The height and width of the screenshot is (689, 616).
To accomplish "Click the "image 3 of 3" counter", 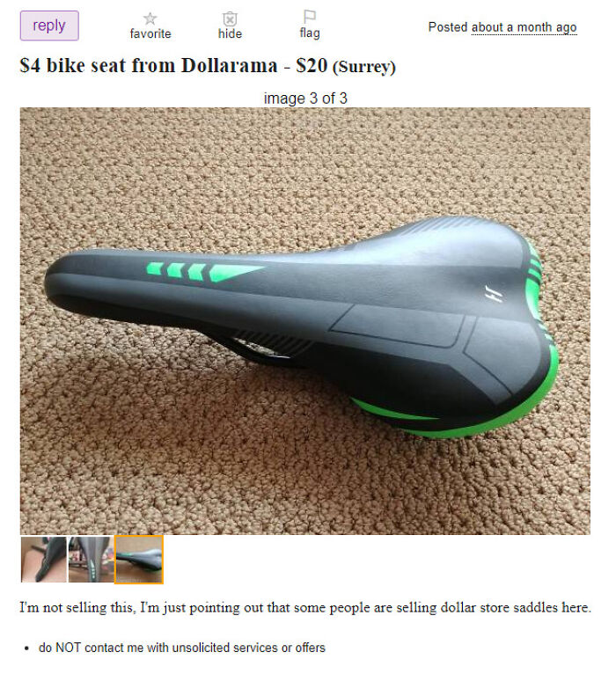I will (305, 98).
